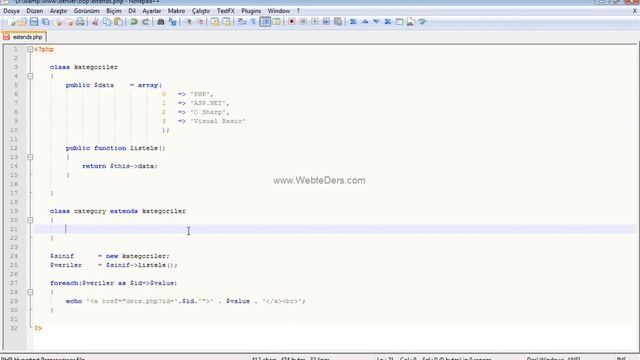Screen dimensions: 640x360
Task: Open the Window menu
Action: [x=279, y=11]
